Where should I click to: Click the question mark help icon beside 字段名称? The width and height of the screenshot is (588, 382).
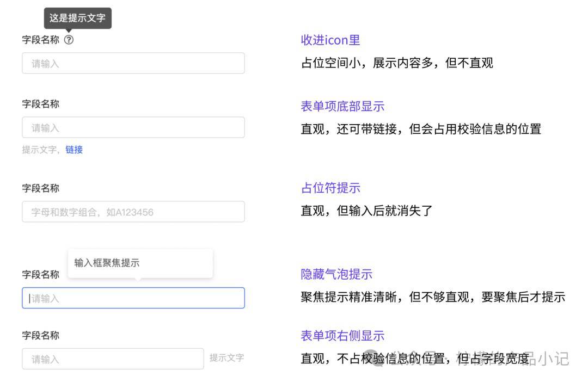[x=69, y=39]
